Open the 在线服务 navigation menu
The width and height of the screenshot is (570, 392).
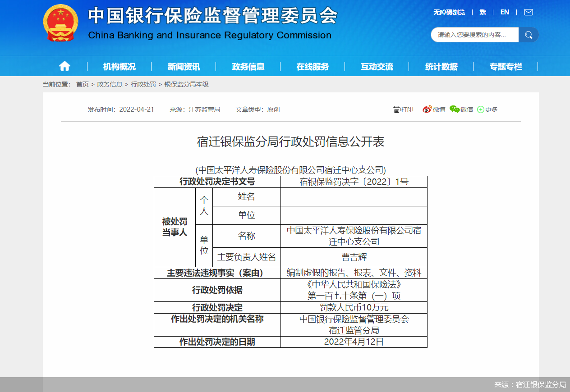313,66
